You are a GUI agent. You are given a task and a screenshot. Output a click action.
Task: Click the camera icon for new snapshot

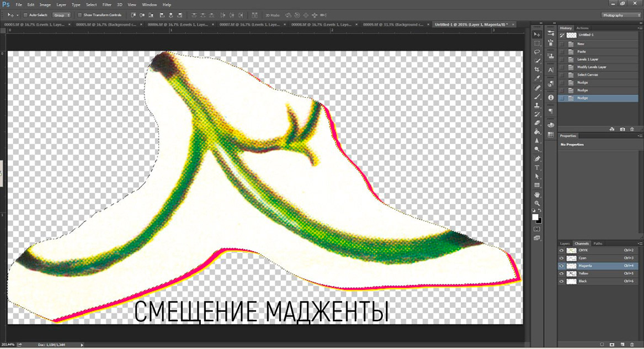[622, 129]
